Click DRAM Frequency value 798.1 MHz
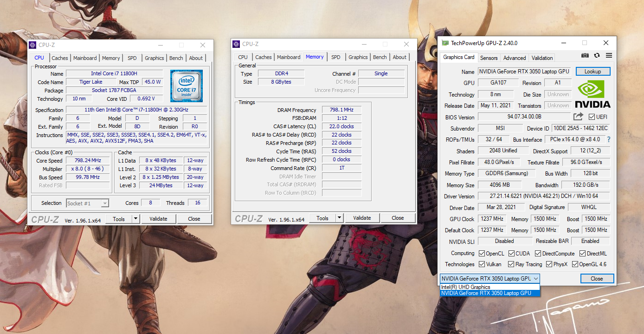Viewport: 644px width, 334px height. pos(341,110)
